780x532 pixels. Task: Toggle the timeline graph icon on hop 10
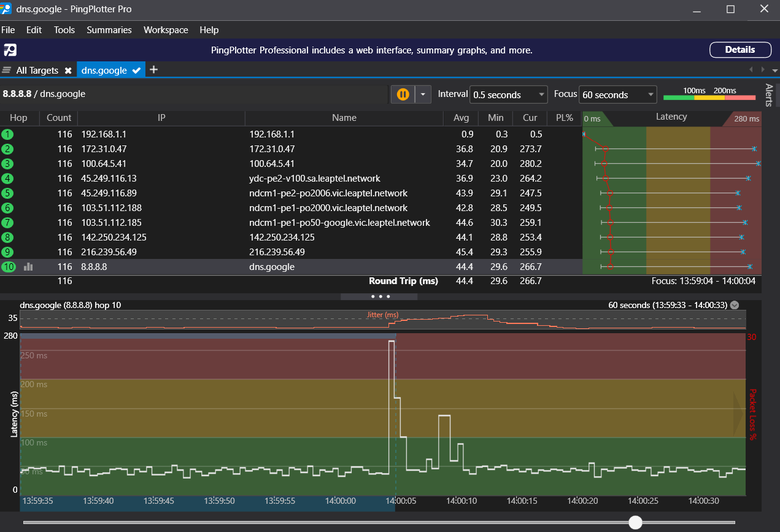pos(28,266)
